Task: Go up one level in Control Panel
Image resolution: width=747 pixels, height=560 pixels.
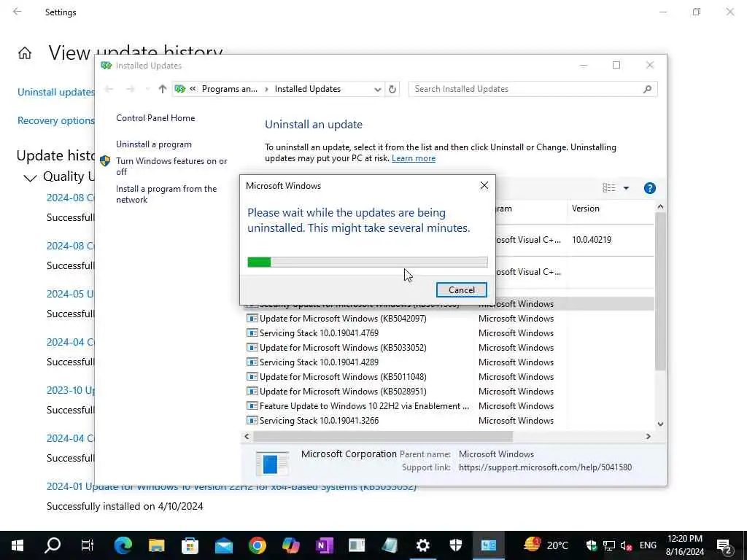Action: pyautogui.click(x=163, y=89)
